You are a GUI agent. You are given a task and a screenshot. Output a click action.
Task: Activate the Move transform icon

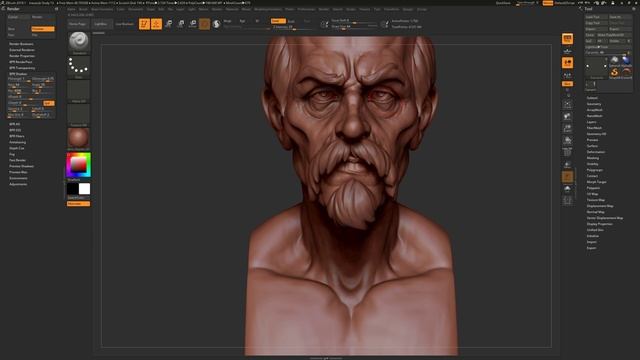coord(169,24)
